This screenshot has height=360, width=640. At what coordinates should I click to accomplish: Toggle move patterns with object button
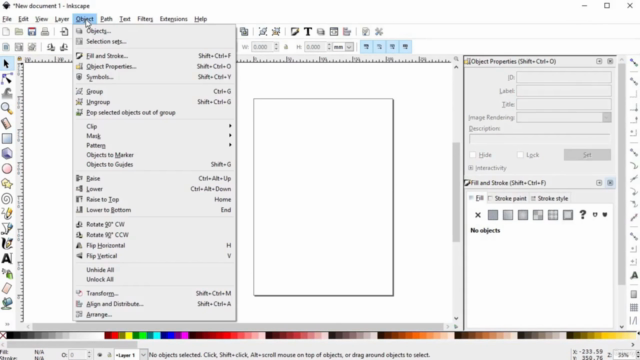pos(405,47)
